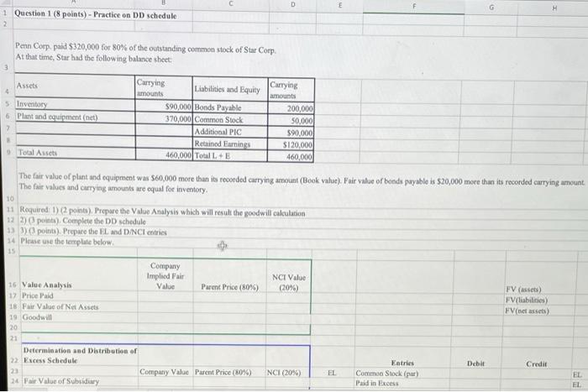This screenshot has height=392, width=588.
Task: Select the 'Company Implied Fair Value' header
Action: [x=165, y=276]
